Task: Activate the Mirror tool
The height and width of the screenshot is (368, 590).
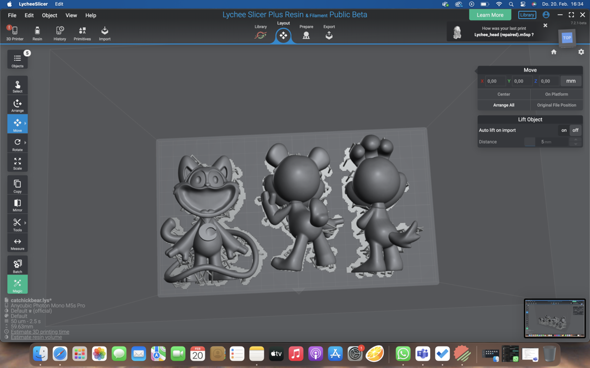Action: (17, 205)
